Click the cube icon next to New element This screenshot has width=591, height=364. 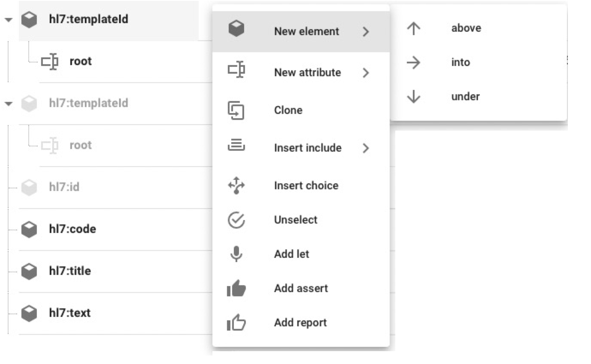pos(236,29)
